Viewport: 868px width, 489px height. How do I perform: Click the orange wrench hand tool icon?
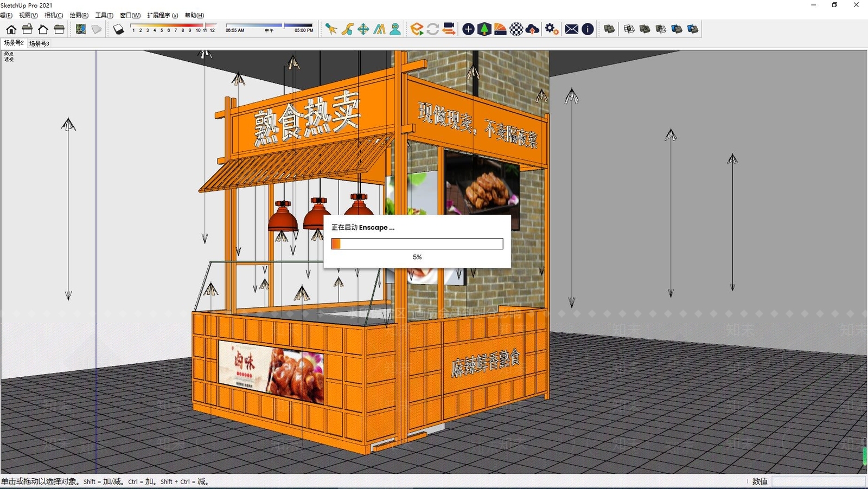347,29
